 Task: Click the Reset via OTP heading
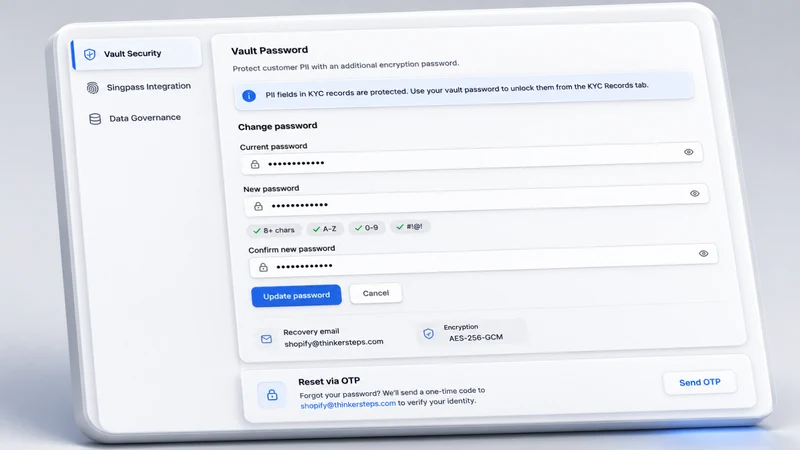click(x=329, y=381)
